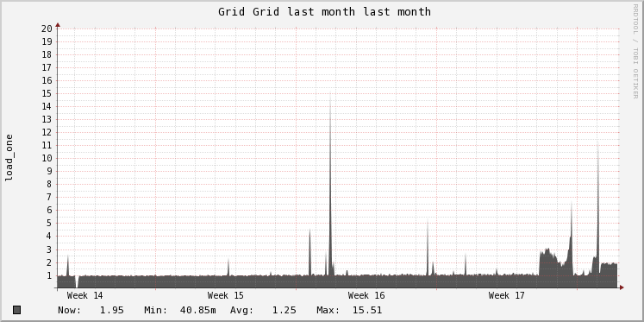Click the Week 15 x-axis label
The width and height of the screenshot is (644, 322).
(226, 296)
